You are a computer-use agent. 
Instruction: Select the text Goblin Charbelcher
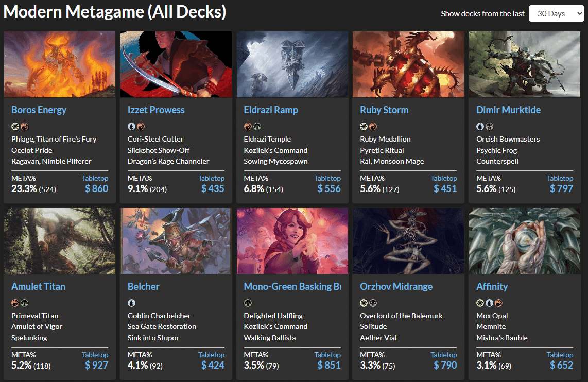pyautogui.click(x=159, y=316)
